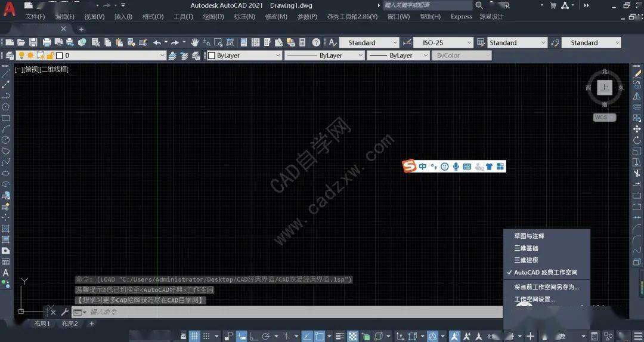Image resolution: width=644 pixels, height=342 pixels.
Task: Click the WCS coordinate system button
Action: click(605, 117)
